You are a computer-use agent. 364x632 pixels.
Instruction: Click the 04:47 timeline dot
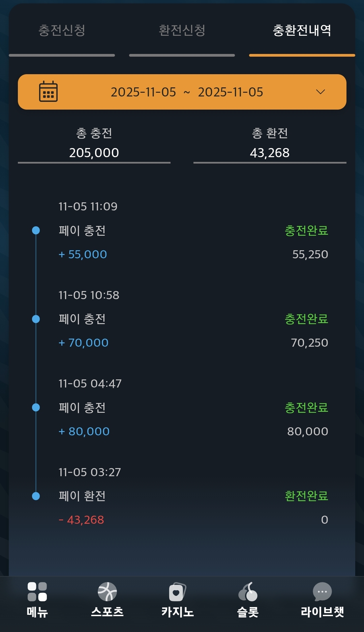[x=36, y=407]
